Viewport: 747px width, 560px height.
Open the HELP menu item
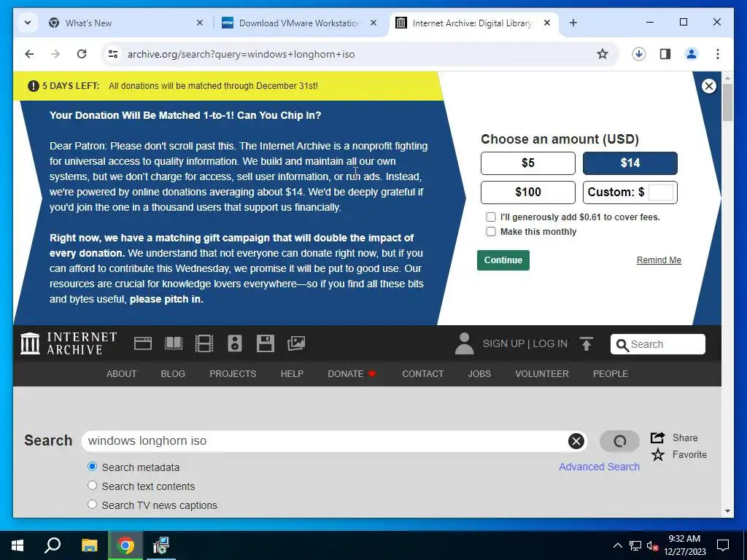pos(292,374)
